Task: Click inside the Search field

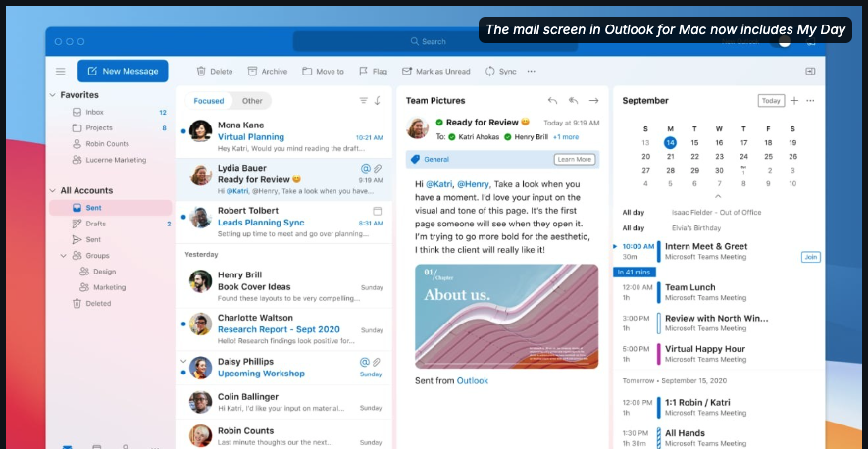Action: (435, 41)
